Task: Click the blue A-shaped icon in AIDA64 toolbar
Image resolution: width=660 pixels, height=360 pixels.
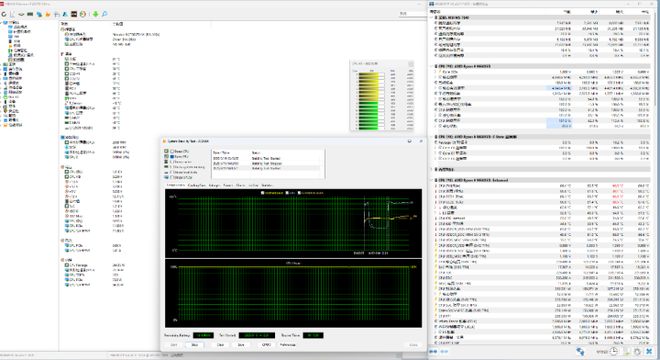Action: pyautogui.click(x=65, y=14)
